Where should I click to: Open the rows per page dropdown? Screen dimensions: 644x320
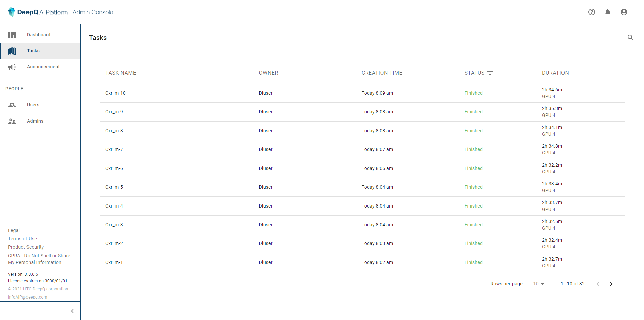coord(539,284)
